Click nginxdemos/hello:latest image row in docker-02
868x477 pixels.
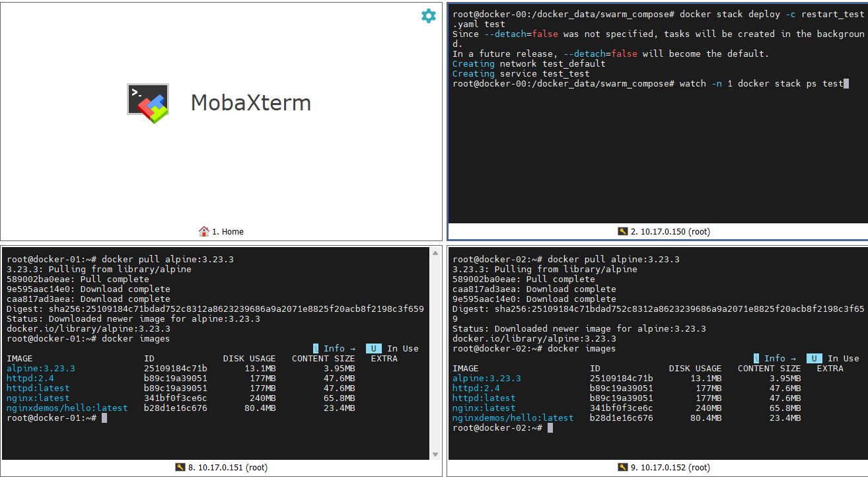point(627,418)
